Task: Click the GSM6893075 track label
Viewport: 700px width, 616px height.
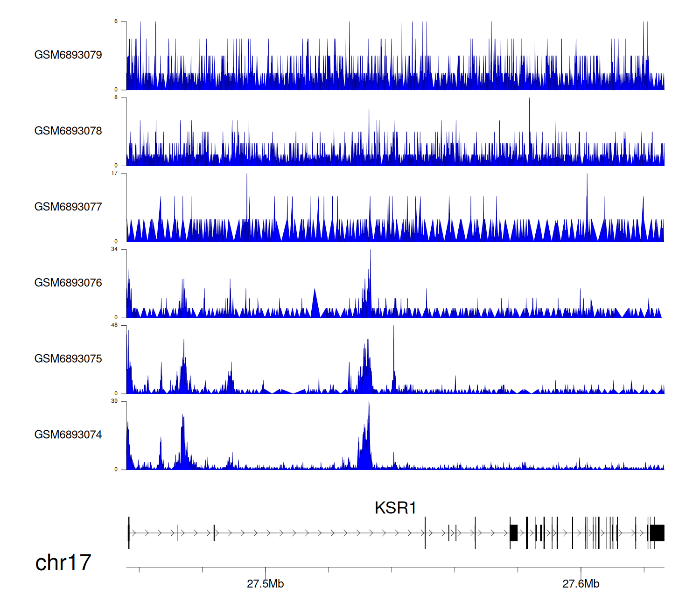Action: (x=68, y=359)
